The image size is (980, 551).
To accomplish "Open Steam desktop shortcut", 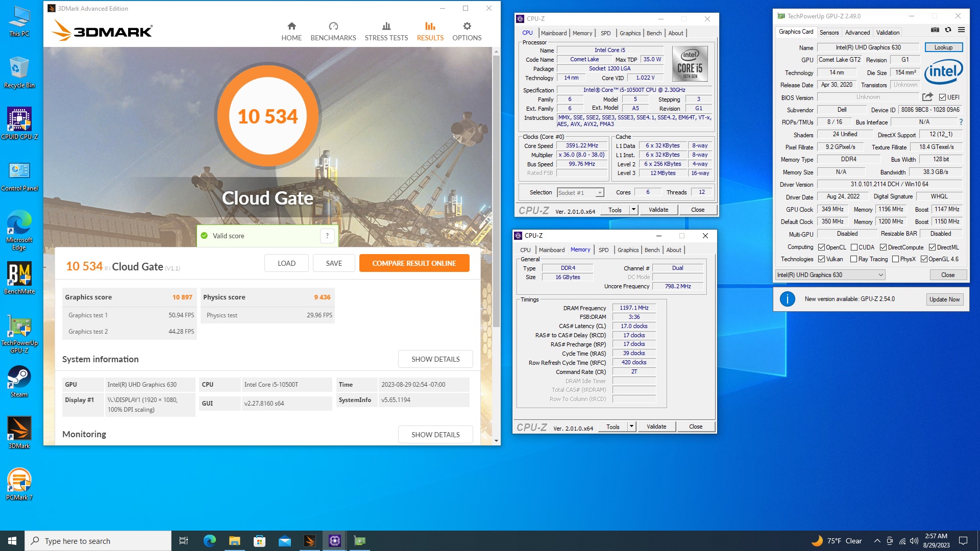I will point(19,381).
